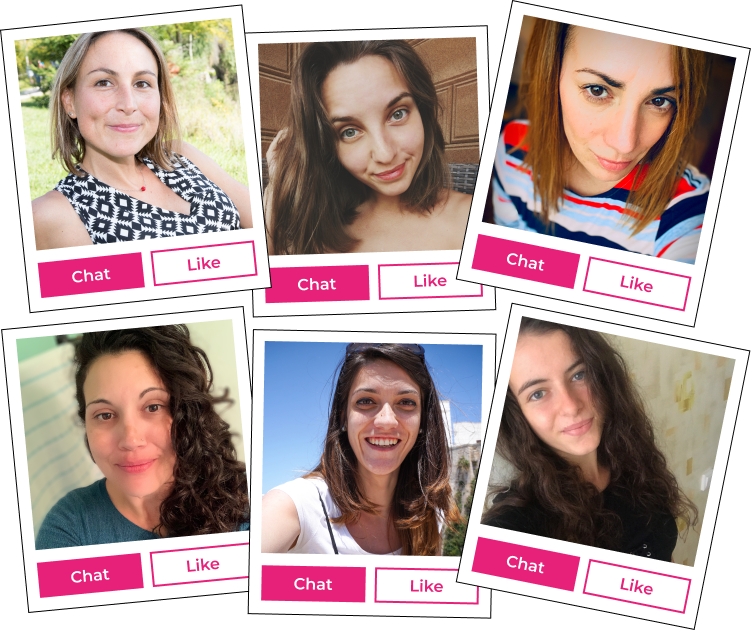This screenshot has height=630, width=751.
Task: Click Chat under the blue-sky selfie photo
Action: coord(313,584)
